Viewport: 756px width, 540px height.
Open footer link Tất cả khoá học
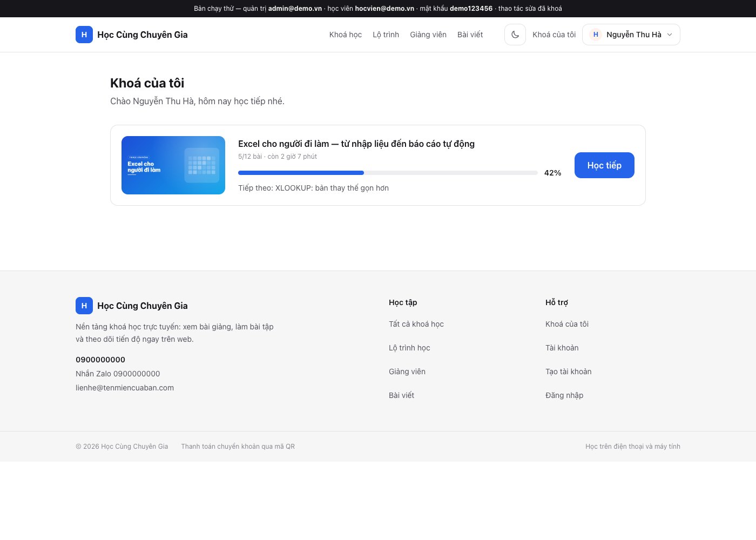(x=416, y=324)
